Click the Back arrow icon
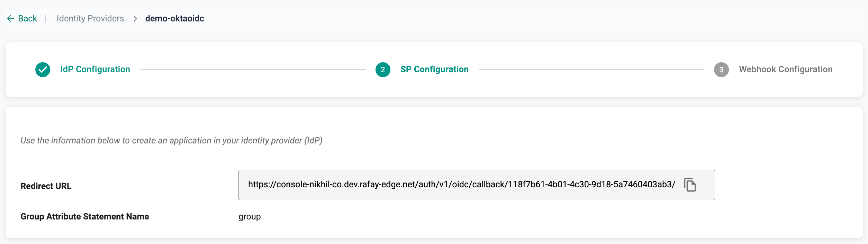 pos(10,18)
